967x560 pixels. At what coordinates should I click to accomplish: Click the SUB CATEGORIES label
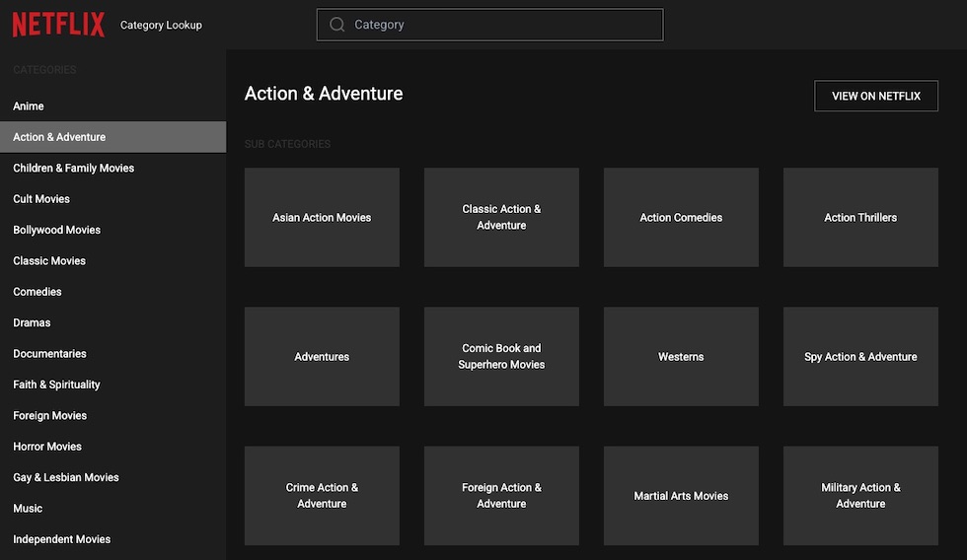[x=287, y=144]
